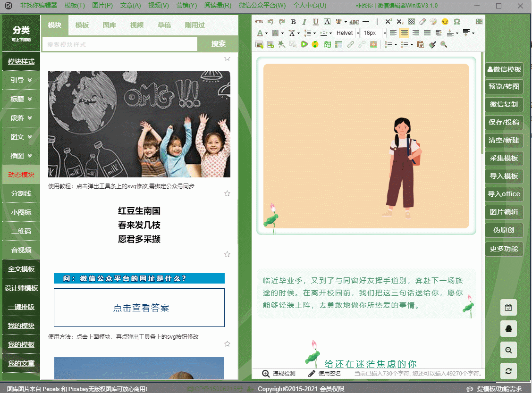Open the 微信公众平台(W) menu
Image resolution: width=532 pixels, height=393 pixels.
click(x=262, y=5)
